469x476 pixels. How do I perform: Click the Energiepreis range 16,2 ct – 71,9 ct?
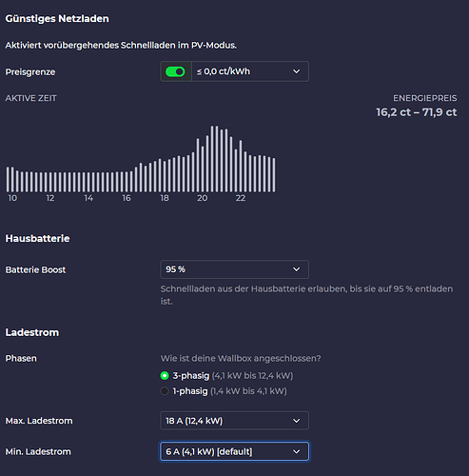[417, 112]
